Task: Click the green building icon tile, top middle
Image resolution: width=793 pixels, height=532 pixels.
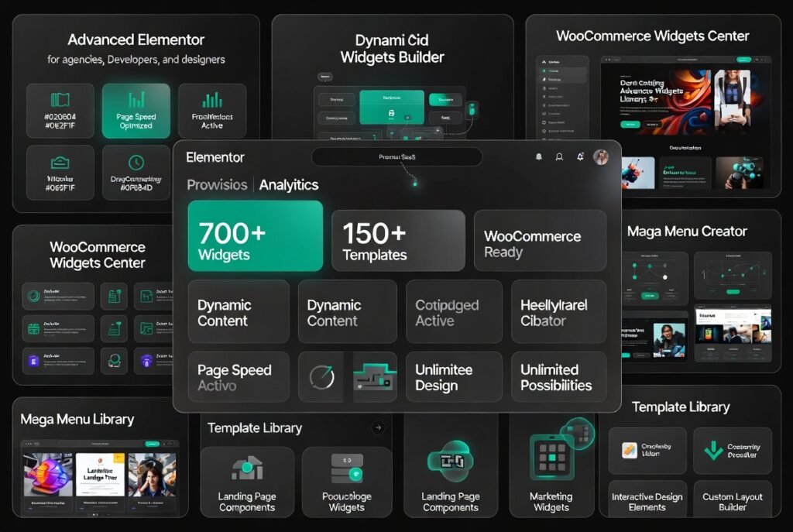Action: coord(115,297)
